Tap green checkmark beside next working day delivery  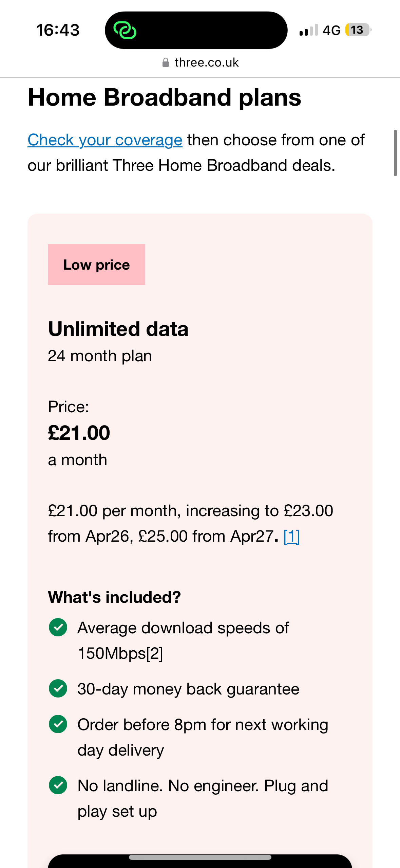point(58,724)
